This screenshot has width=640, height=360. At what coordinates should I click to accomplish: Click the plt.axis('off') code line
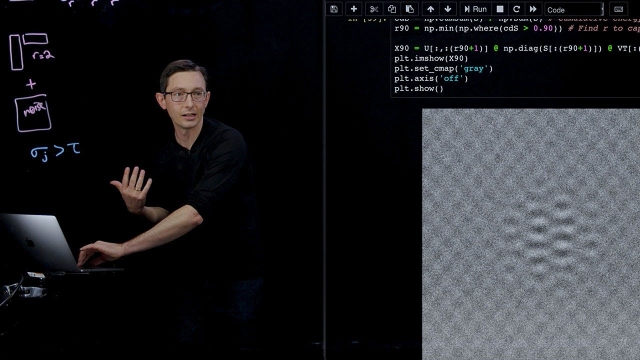tap(431, 78)
